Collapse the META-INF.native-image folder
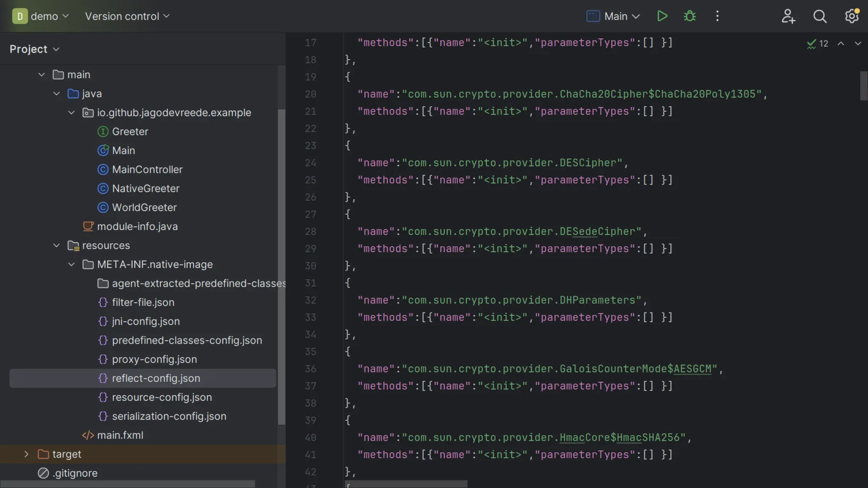 (71, 264)
